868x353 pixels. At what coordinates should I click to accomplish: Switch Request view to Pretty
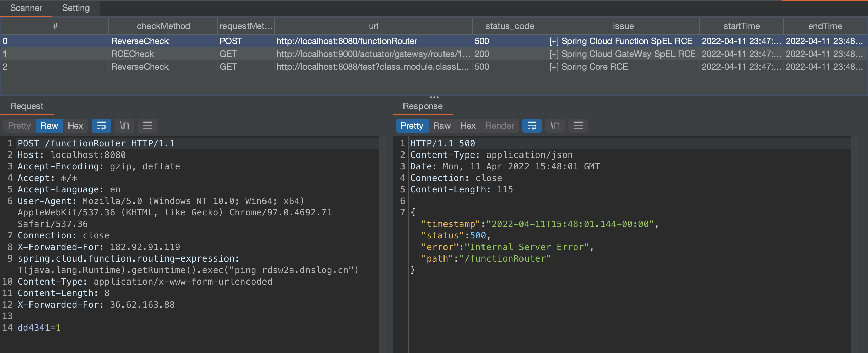click(19, 126)
